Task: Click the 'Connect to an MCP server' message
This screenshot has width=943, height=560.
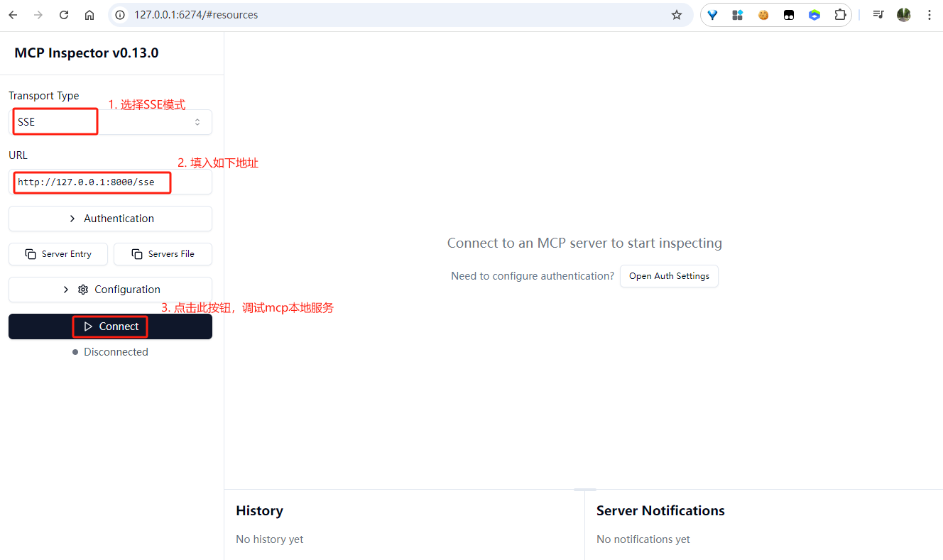Action: 584,243
